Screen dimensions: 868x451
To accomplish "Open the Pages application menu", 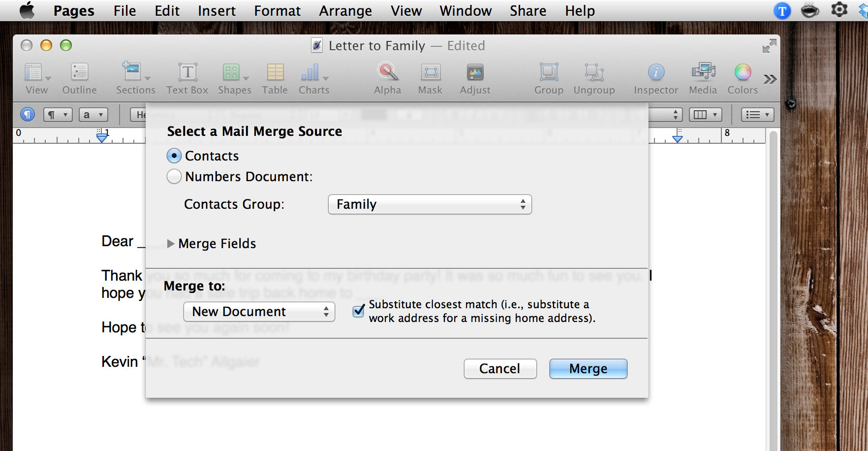I will pos(74,11).
